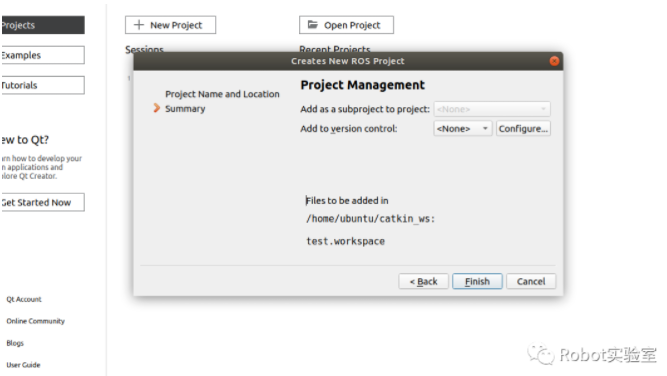Finish creating the ROS project
667x376 pixels.
pyautogui.click(x=477, y=281)
